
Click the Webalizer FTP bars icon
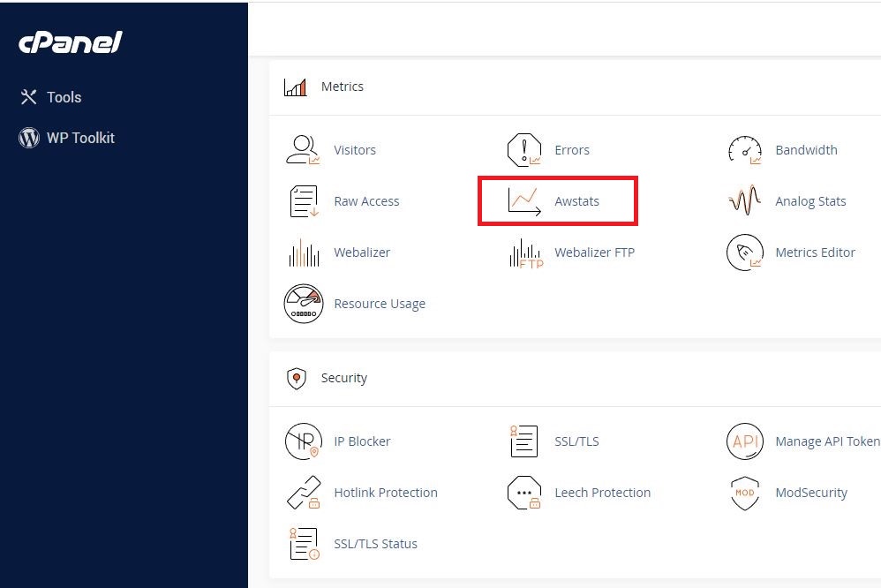click(526, 253)
